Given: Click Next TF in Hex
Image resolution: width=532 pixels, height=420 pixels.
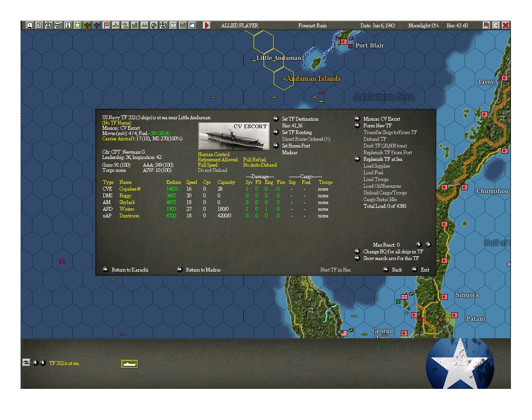Looking at the screenshot, I should pyautogui.click(x=335, y=270).
